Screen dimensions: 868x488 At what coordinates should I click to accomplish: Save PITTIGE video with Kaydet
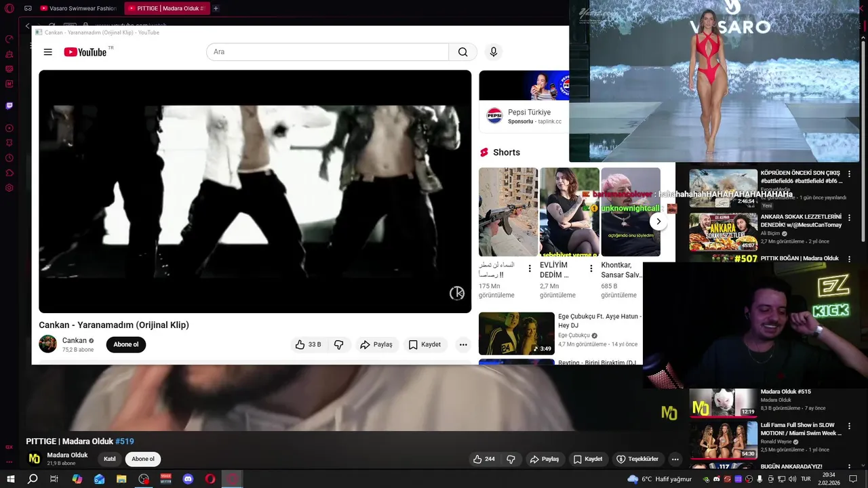(588, 459)
